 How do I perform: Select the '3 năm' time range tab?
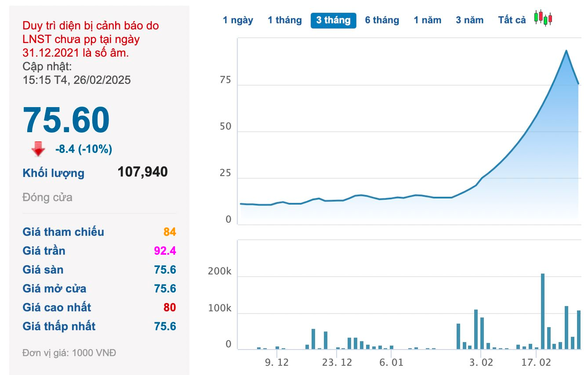[469, 20]
